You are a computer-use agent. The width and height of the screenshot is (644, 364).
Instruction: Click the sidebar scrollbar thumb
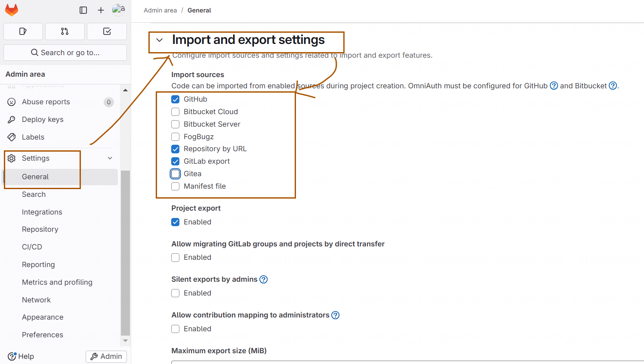pyautogui.click(x=125, y=253)
